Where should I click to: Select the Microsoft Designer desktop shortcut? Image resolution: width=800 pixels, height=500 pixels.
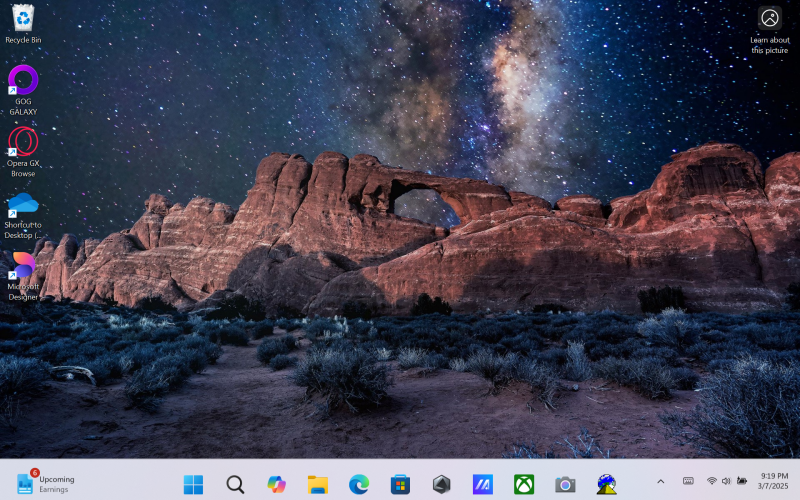(x=23, y=276)
